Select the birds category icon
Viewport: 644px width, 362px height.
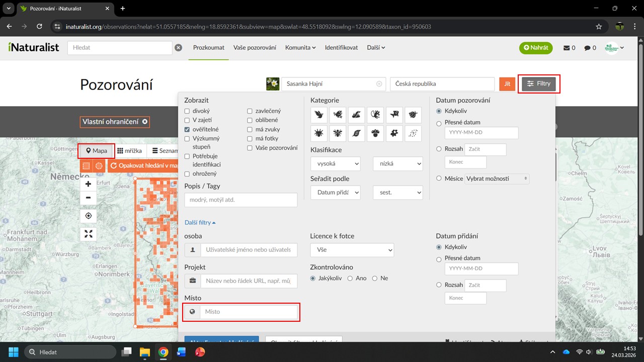tap(318, 115)
